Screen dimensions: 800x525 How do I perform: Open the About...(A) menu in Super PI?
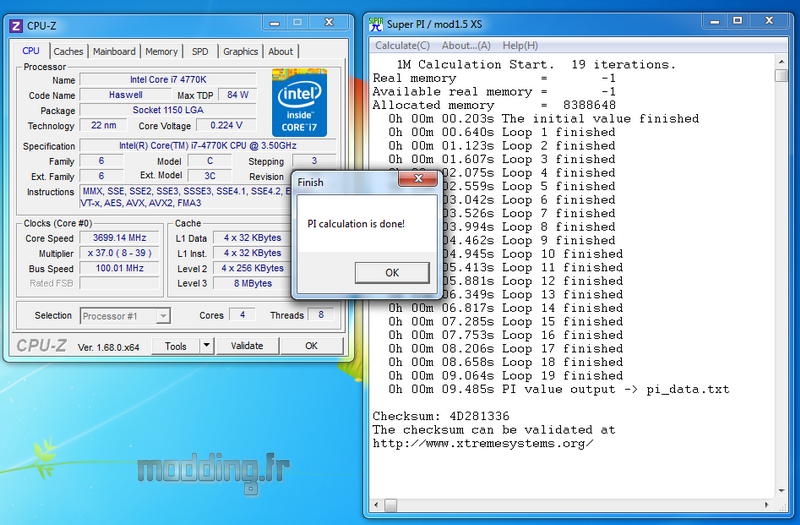point(466,45)
